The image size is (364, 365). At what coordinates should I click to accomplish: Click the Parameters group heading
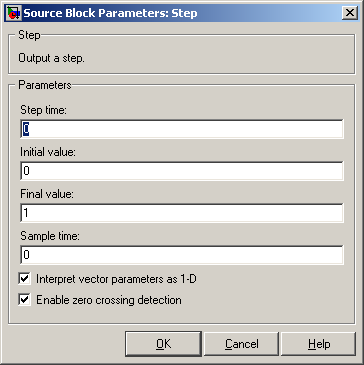click(x=45, y=85)
